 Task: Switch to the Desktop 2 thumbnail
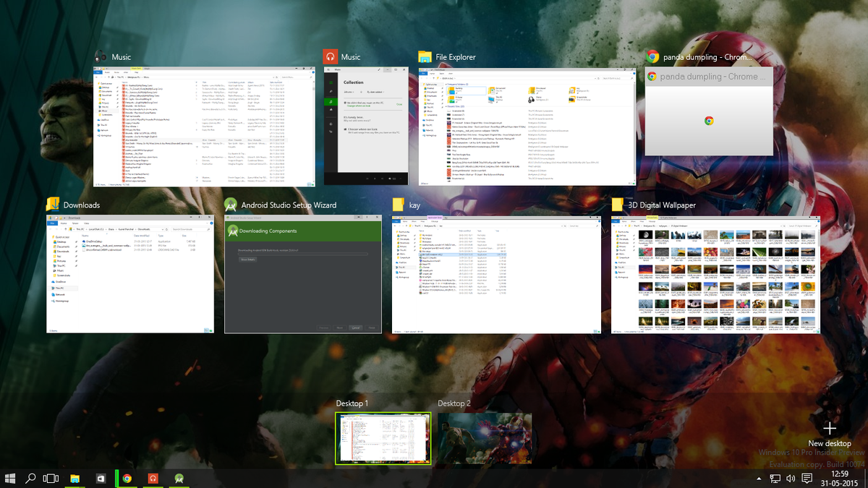(x=485, y=438)
